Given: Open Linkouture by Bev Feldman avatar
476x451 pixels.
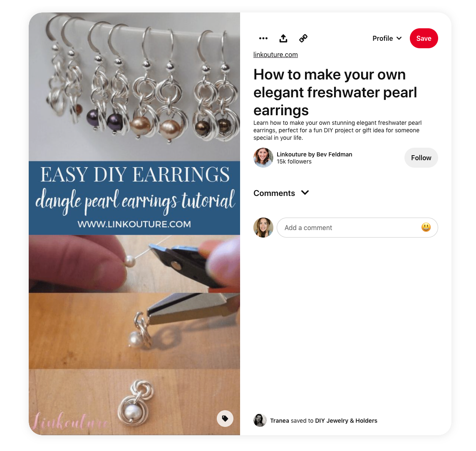Looking at the screenshot, I should [x=263, y=158].
